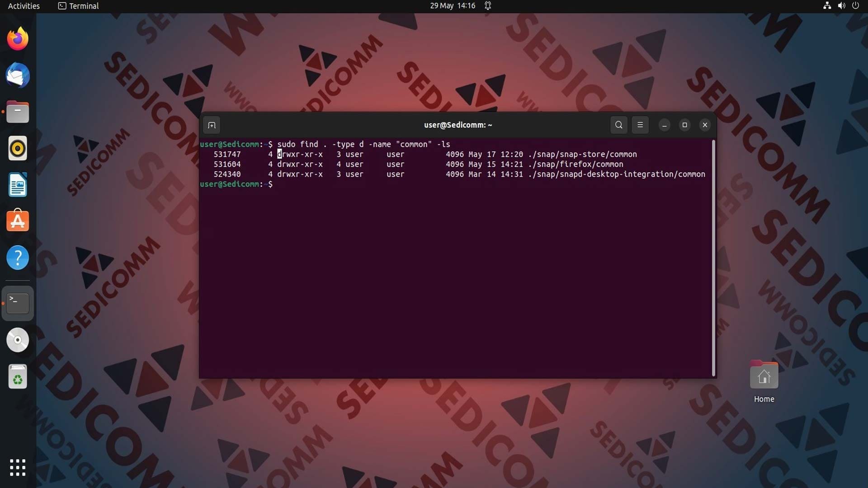The height and width of the screenshot is (488, 868).
Task: Open the disc drive icon in dock
Action: (x=18, y=340)
